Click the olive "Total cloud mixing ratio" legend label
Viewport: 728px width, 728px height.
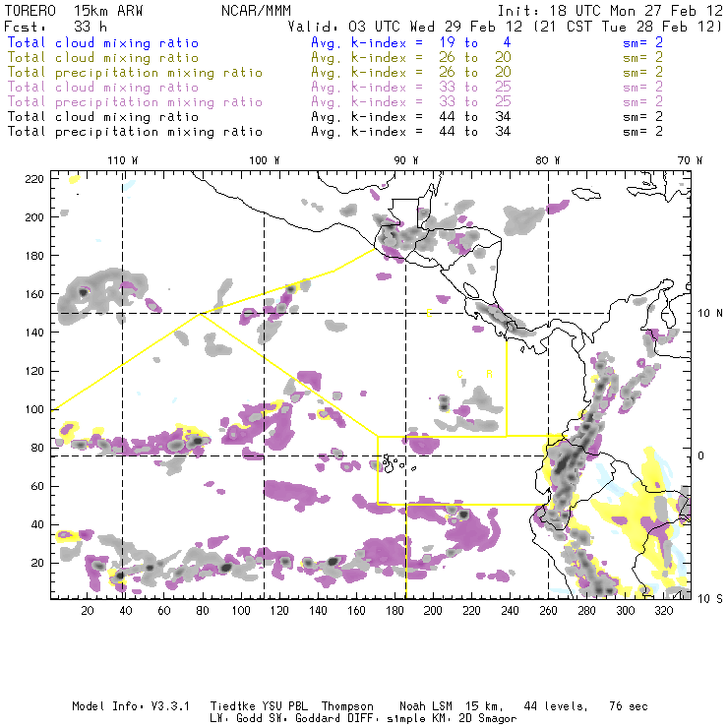[103, 58]
